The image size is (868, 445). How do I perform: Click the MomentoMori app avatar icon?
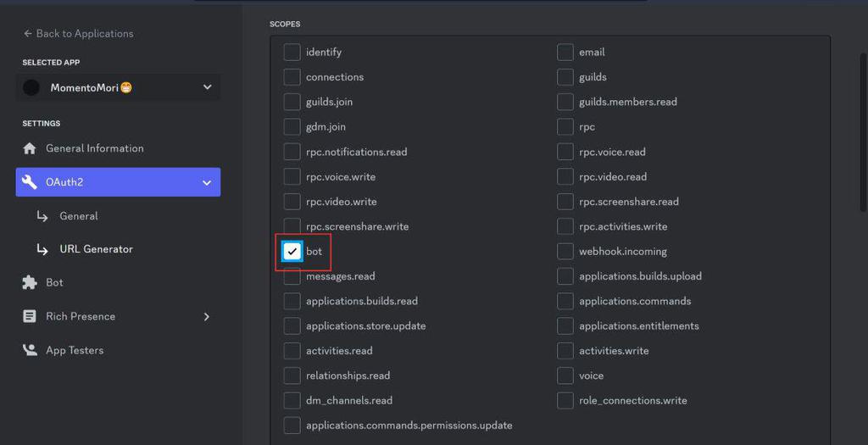(31, 87)
